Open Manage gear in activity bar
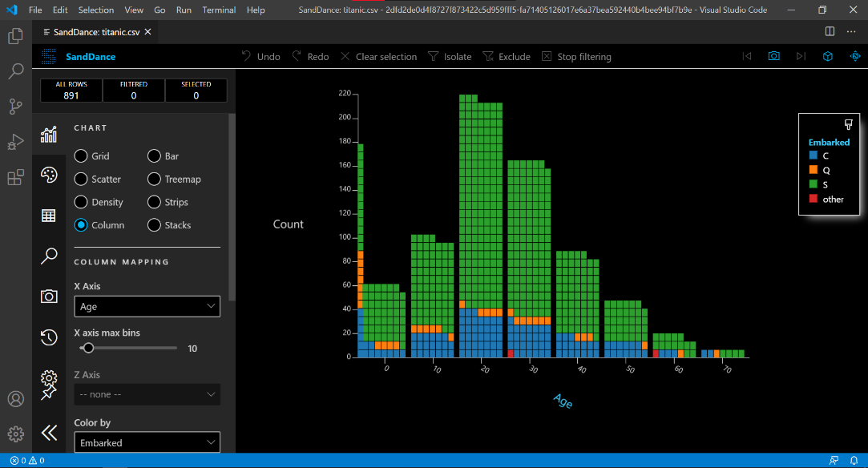 [15, 434]
